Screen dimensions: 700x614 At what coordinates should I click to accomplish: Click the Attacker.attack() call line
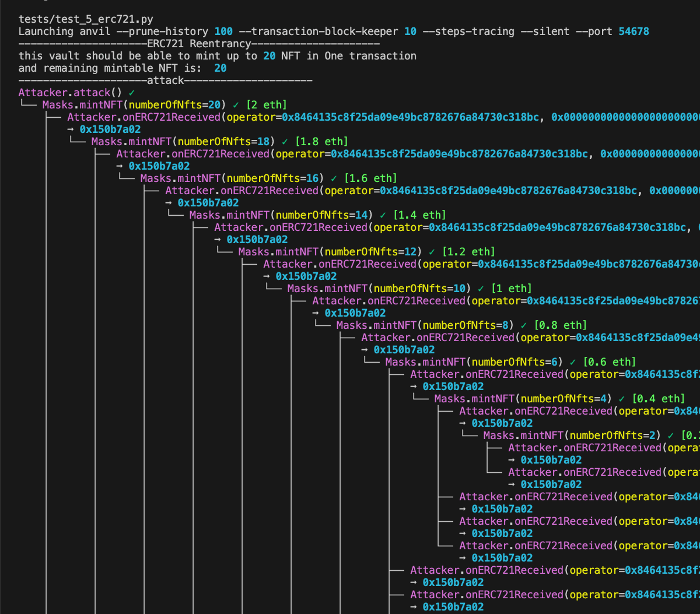(x=77, y=93)
